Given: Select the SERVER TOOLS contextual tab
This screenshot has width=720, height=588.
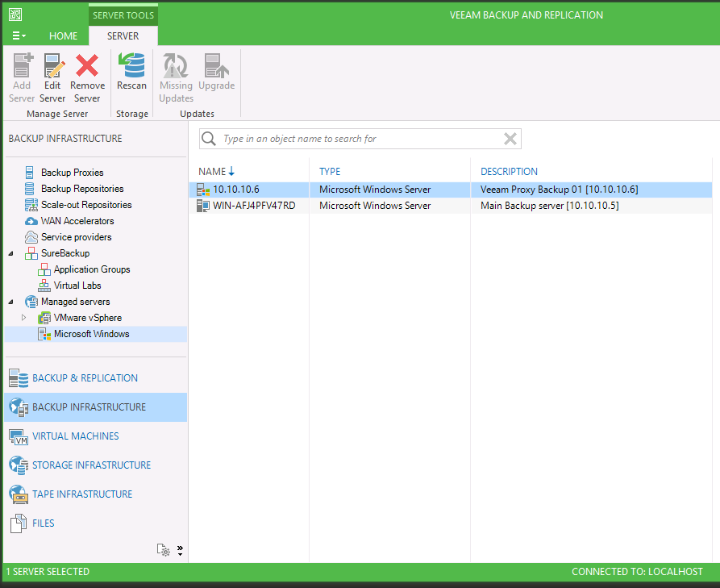Looking at the screenshot, I should point(123,15).
